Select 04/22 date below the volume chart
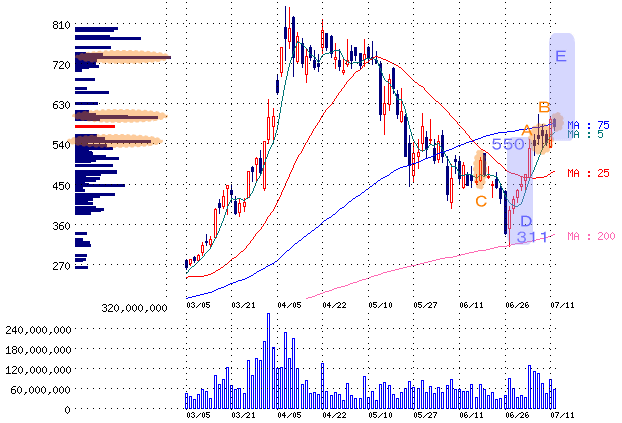The width and height of the screenshot is (622, 423). click(334, 415)
